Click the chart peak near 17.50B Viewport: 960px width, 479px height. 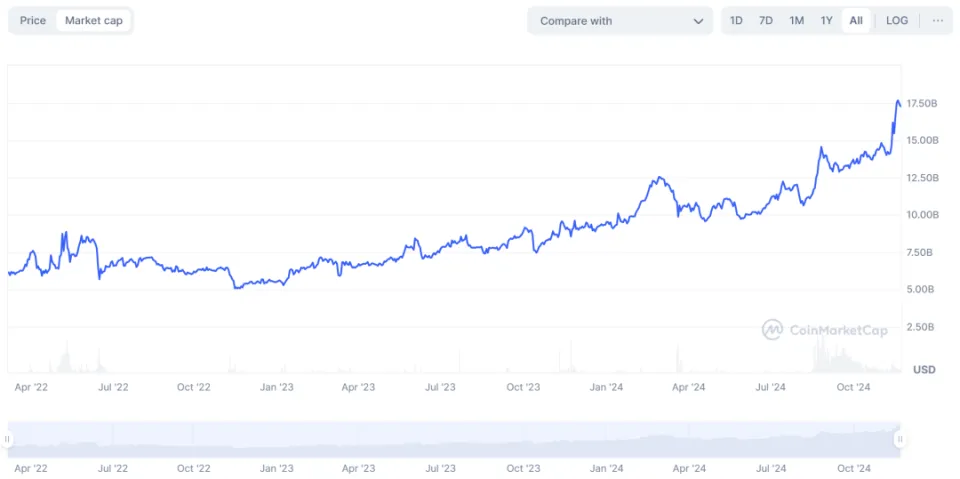click(x=898, y=101)
